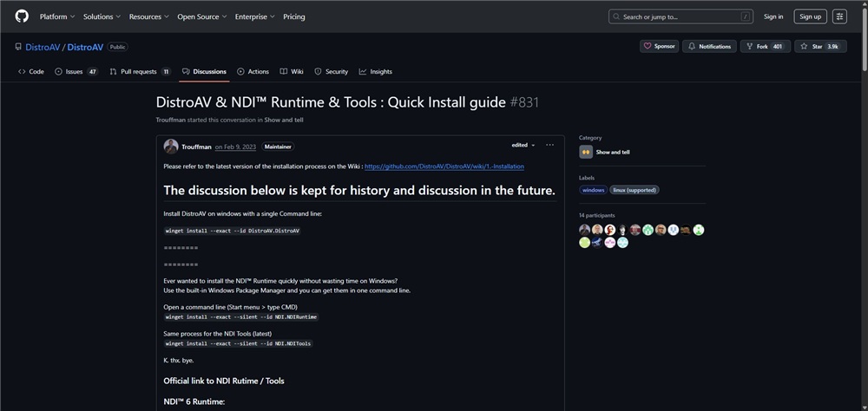Click Trouffman's post author avatar
Image resolution: width=868 pixels, height=411 pixels.
pyautogui.click(x=171, y=146)
